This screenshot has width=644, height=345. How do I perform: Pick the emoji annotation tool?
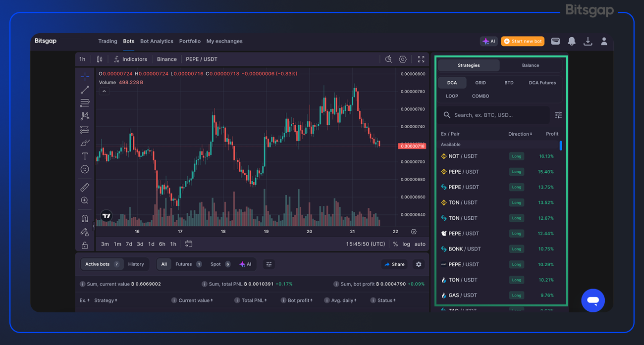pos(84,169)
